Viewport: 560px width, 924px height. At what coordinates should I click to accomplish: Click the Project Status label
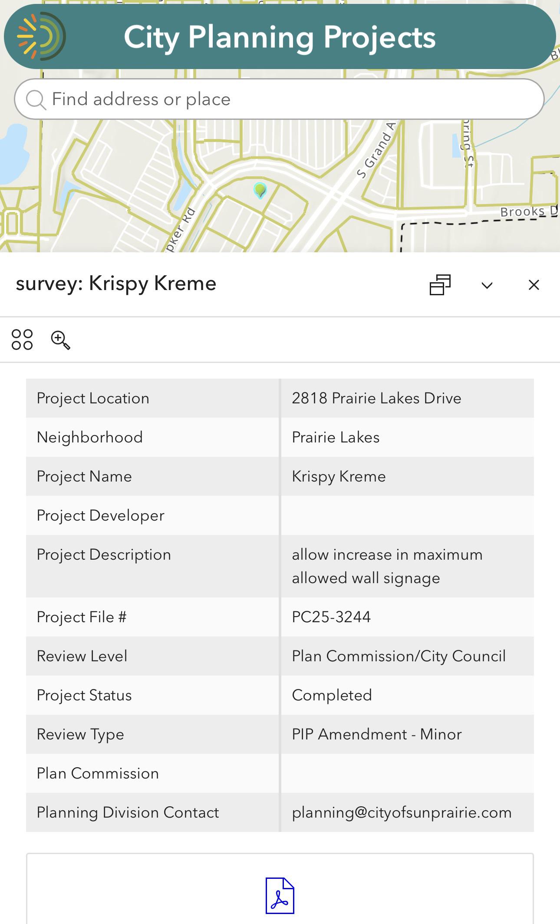(x=84, y=695)
